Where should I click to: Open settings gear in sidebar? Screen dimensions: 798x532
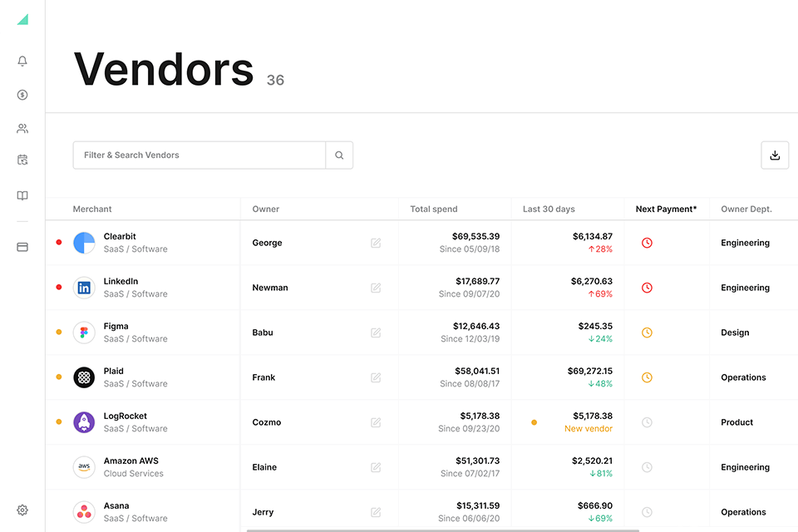tap(22, 510)
